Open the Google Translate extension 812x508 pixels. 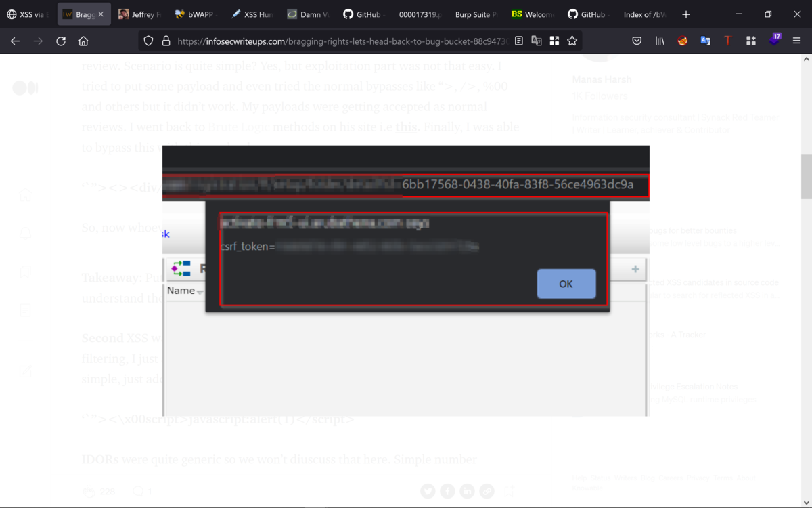705,41
